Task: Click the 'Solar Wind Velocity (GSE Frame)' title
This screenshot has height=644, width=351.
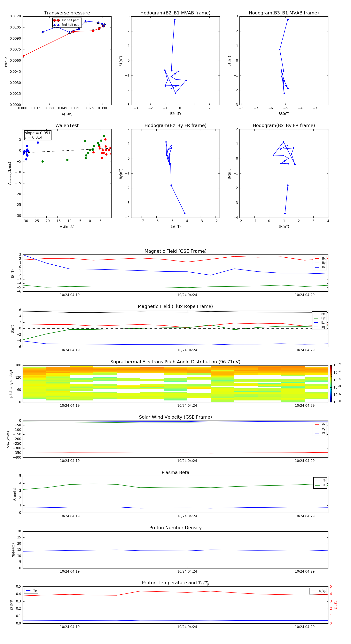Action: pyautogui.click(x=175, y=417)
